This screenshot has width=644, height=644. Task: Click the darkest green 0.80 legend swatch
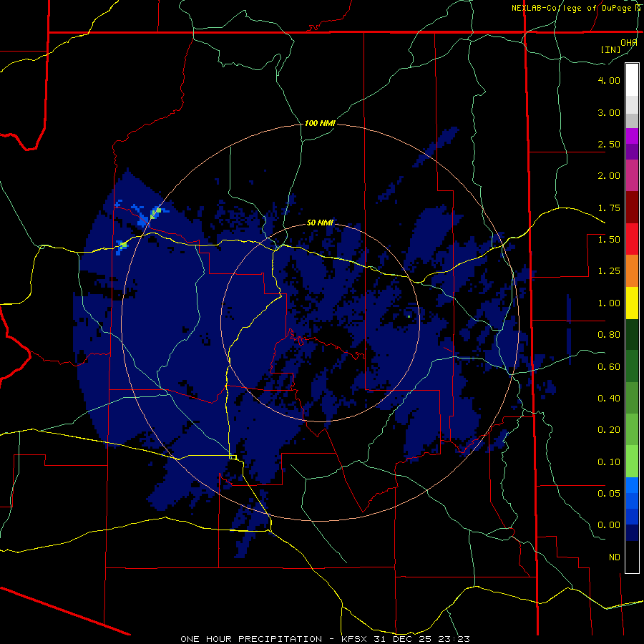click(632, 334)
